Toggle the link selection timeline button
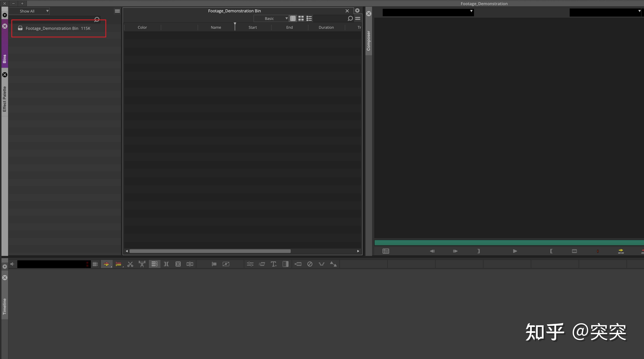This screenshot has width=644, height=359. (154, 264)
